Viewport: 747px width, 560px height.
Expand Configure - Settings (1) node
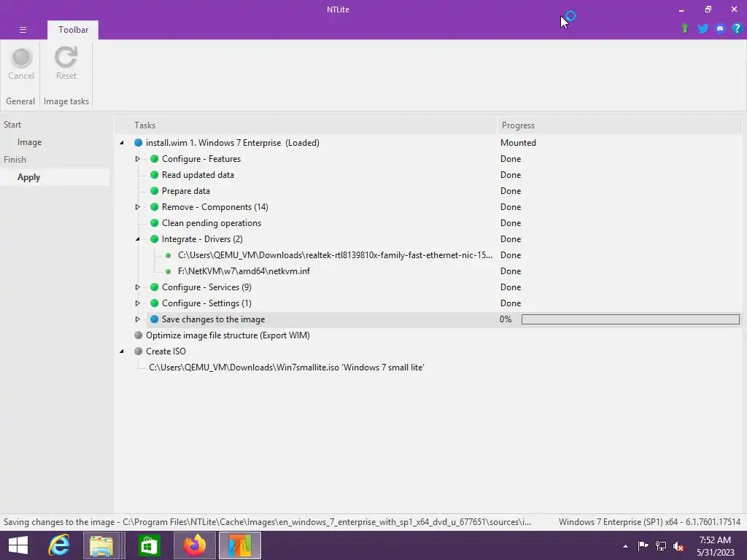pos(137,303)
